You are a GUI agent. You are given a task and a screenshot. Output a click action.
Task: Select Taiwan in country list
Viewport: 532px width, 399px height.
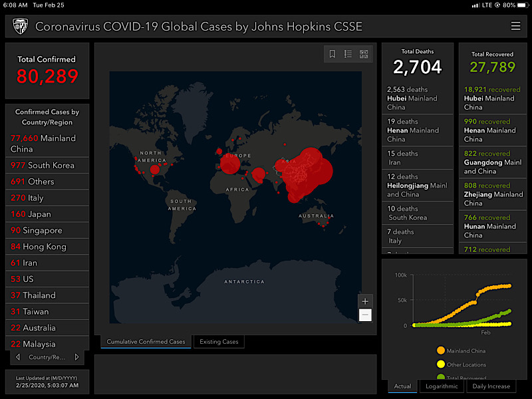click(x=47, y=311)
